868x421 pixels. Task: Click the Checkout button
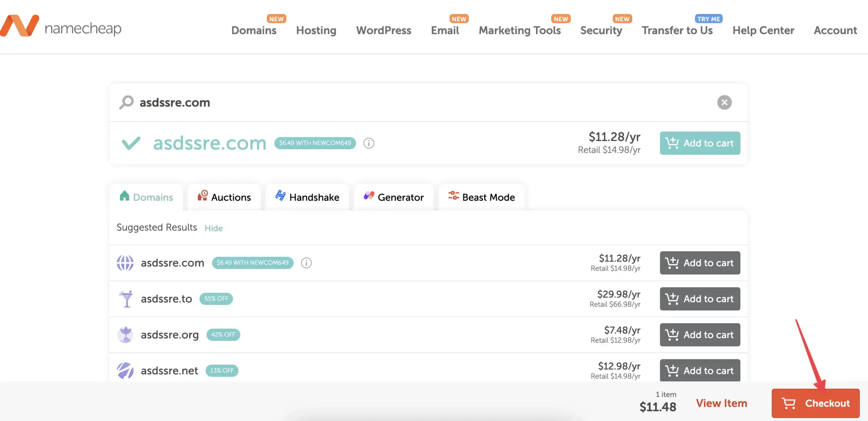(x=815, y=403)
